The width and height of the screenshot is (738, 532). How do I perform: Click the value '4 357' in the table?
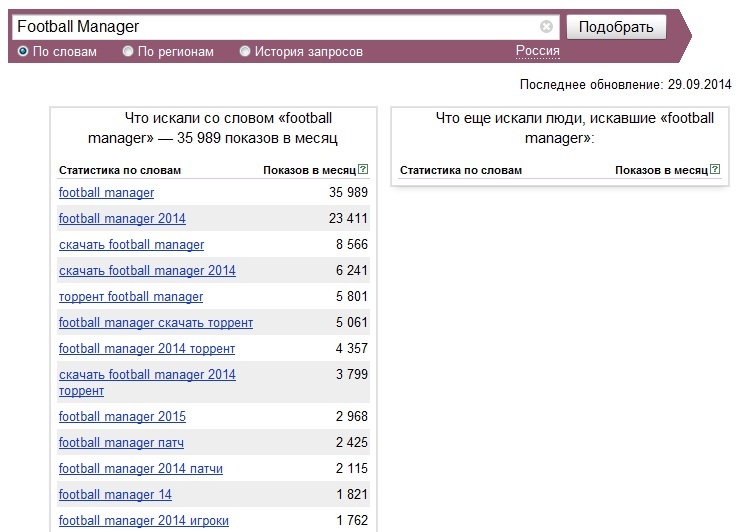coord(352,348)
